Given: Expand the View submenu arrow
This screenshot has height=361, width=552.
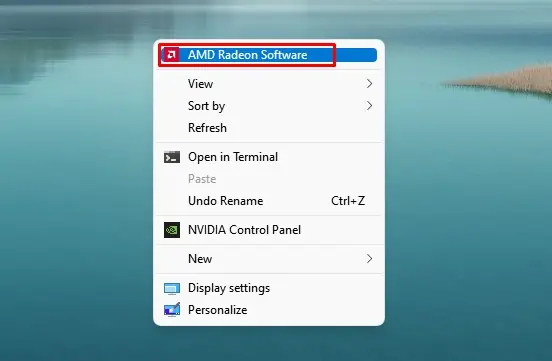Looking at the screenshot, I should (369, 84).
